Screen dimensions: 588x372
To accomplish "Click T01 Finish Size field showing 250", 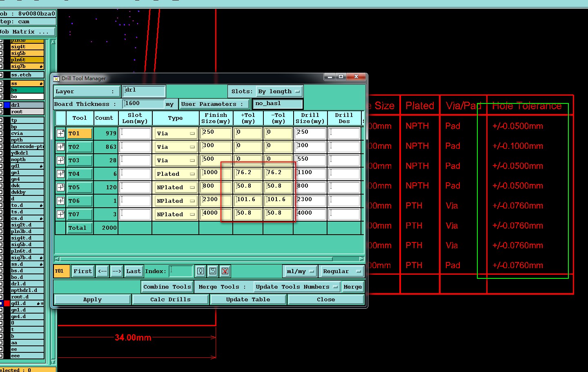I will 216,133.
